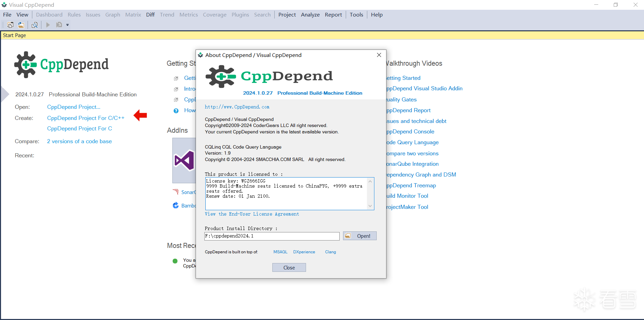
Task: Open the ProjectMaker Tool video link
Action: point(407,207)
